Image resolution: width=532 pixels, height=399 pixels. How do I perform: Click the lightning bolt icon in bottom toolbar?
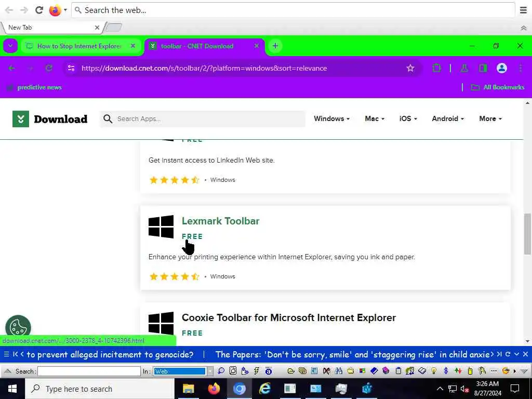tap(257, 371)
